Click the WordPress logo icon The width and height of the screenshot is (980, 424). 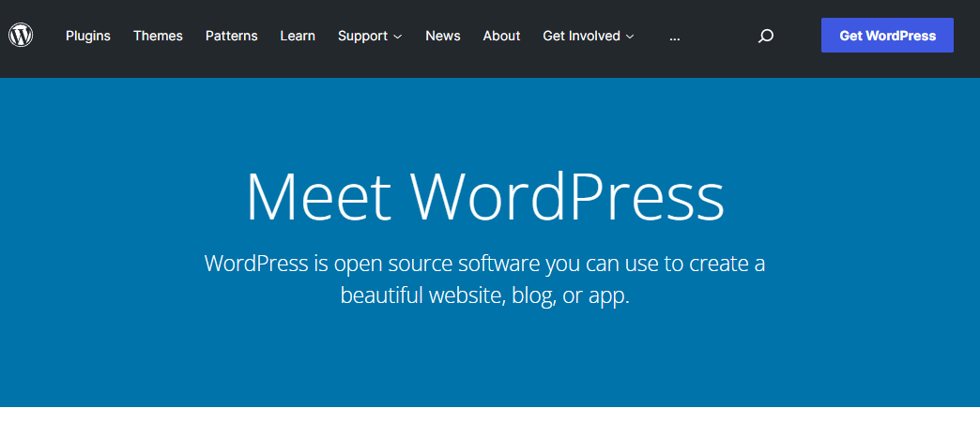click(x=21, y=36)
